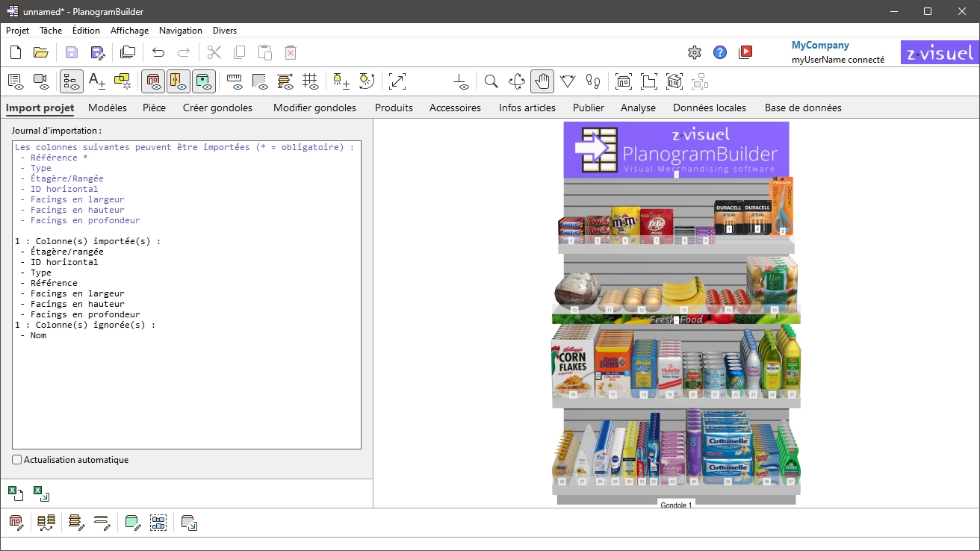Switch to the Modèles tab
The width and height of the screenshot is (980, 551).
click(x=108, y=108)
